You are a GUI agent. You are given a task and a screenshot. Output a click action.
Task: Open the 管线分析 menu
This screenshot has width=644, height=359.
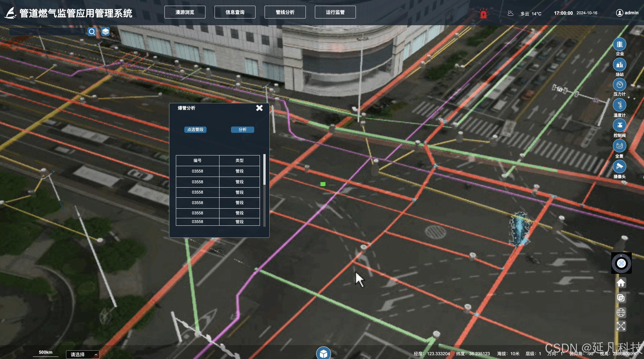coord(285,12)
